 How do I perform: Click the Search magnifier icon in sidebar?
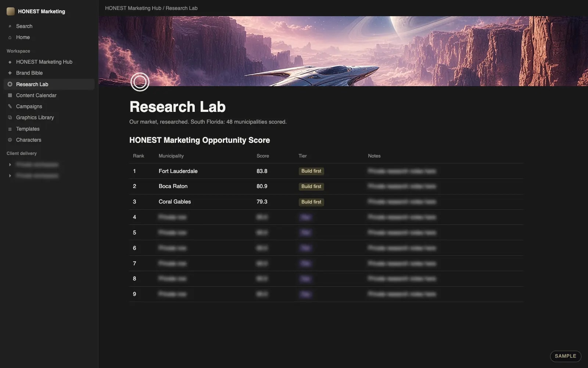10,26
